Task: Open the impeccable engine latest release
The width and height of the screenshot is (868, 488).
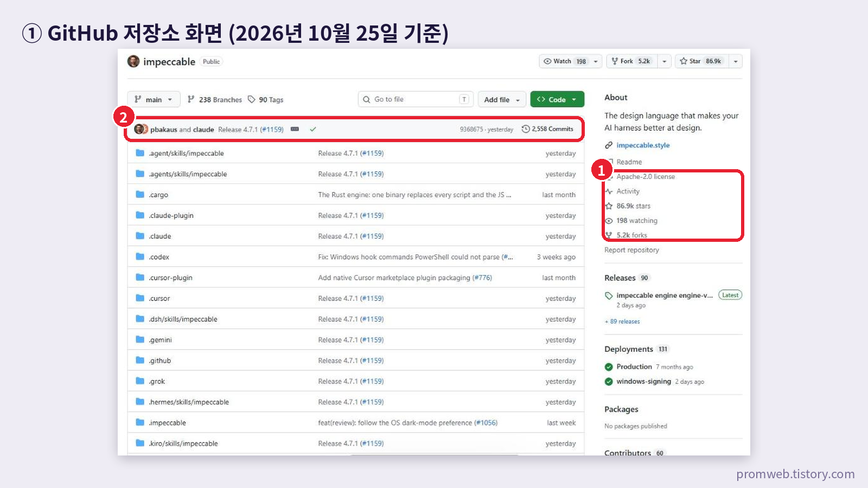Action: click(x=665, y=296)
